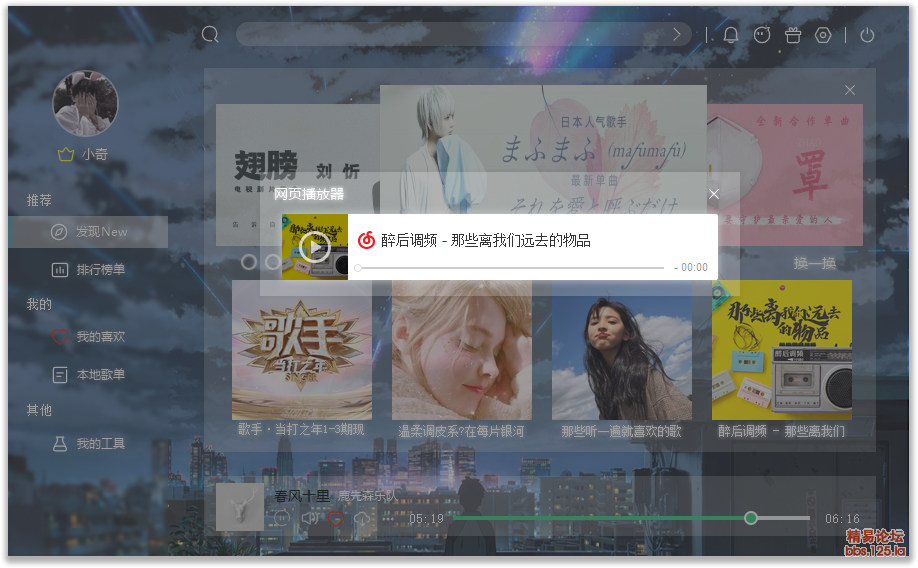Viewport: 918px width, 568px height.
Task: Click the artist name 鹿先森乐队
Action: tap(367, 497)
